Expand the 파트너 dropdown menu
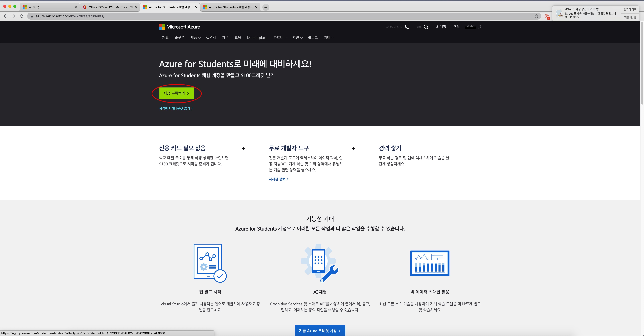 280,38
